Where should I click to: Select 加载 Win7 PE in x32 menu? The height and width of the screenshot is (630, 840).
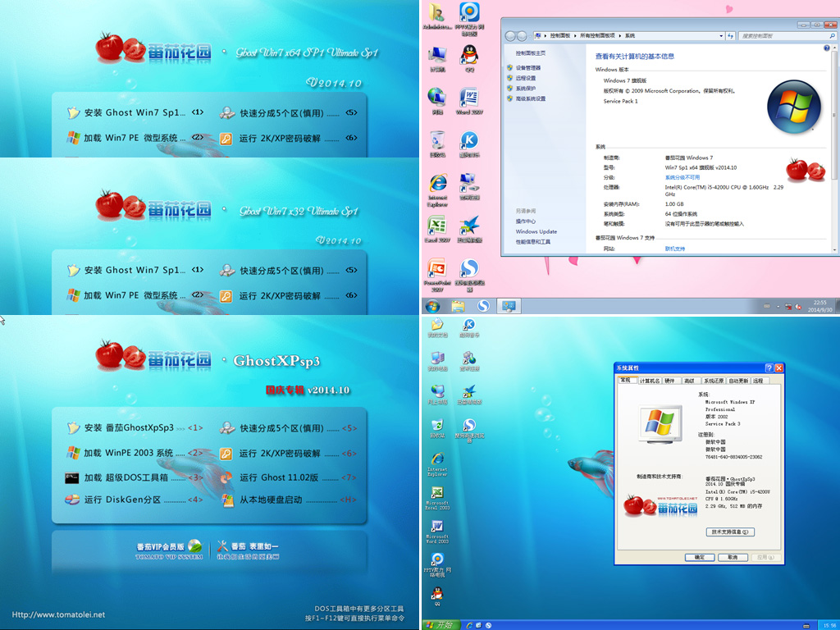click(x=134, y=295)
